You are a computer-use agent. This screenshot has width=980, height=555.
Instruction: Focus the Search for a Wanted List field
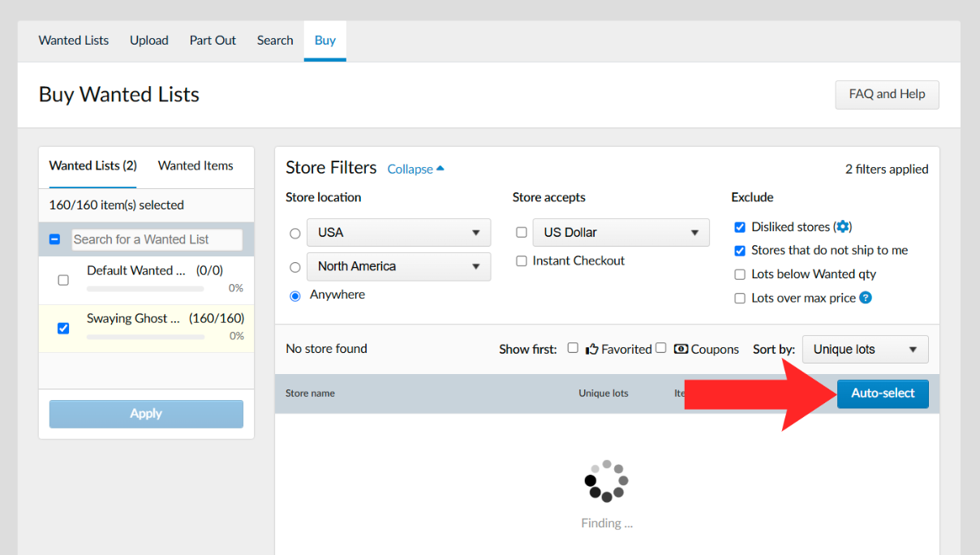tap(157, 239)
